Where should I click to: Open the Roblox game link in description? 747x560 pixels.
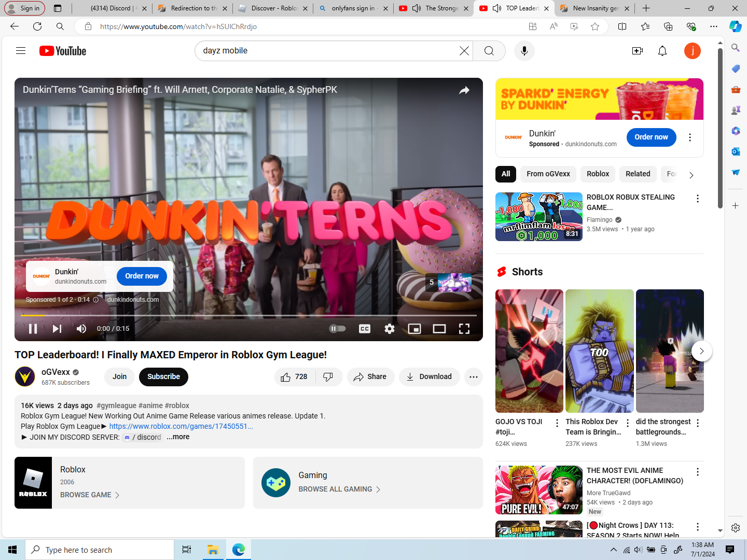pyautogui.click(x=181, y=426)
